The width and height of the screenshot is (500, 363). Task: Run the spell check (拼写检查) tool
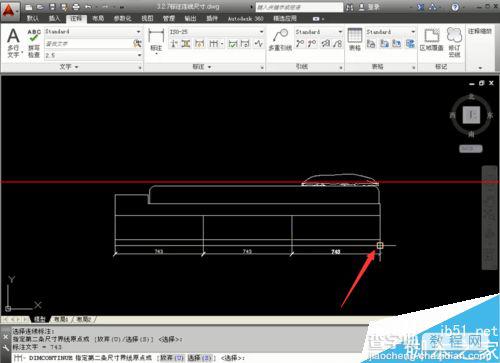tap(34, 43)
